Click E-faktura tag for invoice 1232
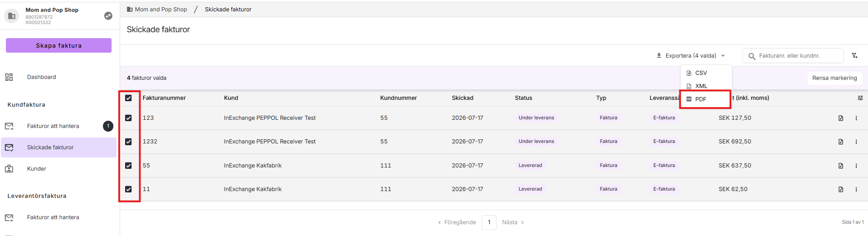This screenshot has width=868, height=236. [x=664, y=142]
